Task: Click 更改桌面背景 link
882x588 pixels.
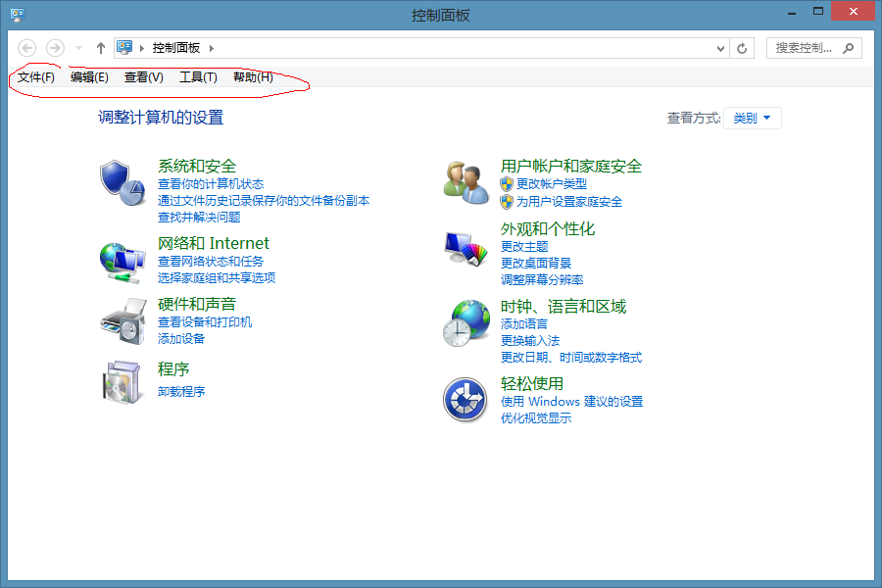Action: (x=536, y=263)
